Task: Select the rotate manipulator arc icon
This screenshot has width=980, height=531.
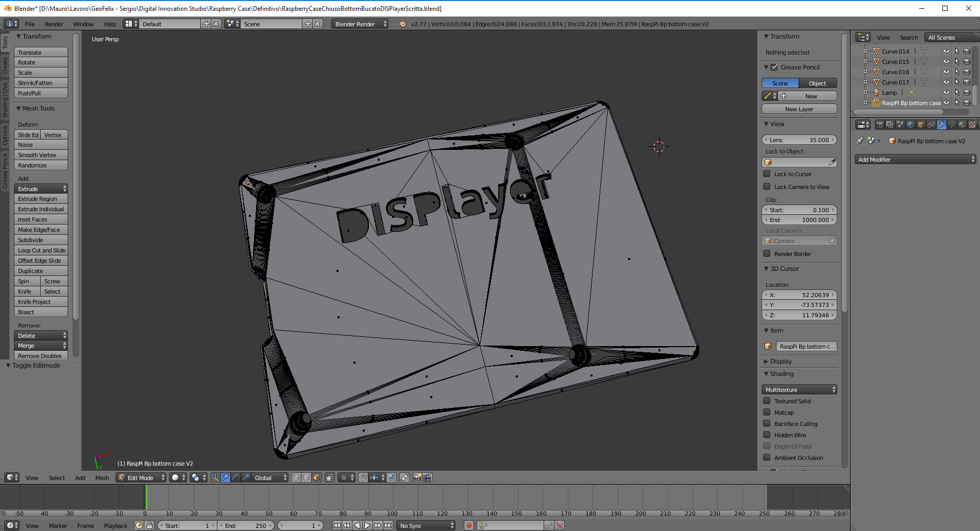Action: [235, 477]
